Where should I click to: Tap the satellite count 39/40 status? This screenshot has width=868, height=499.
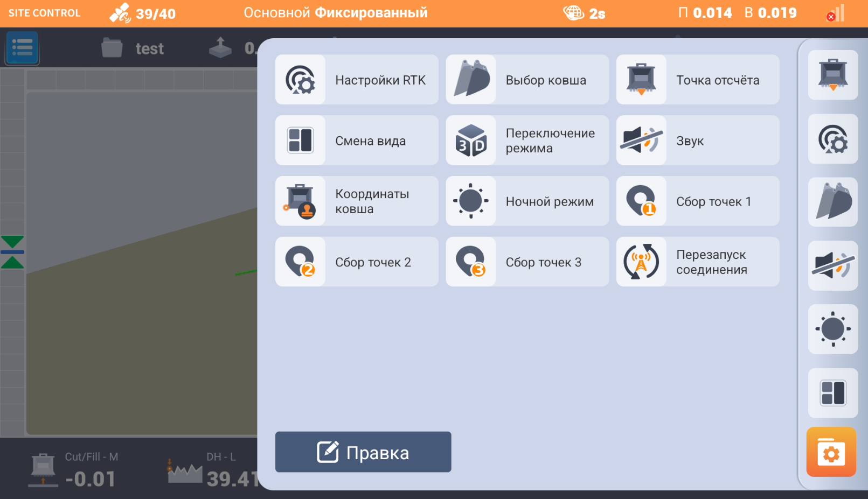point(143,13)
